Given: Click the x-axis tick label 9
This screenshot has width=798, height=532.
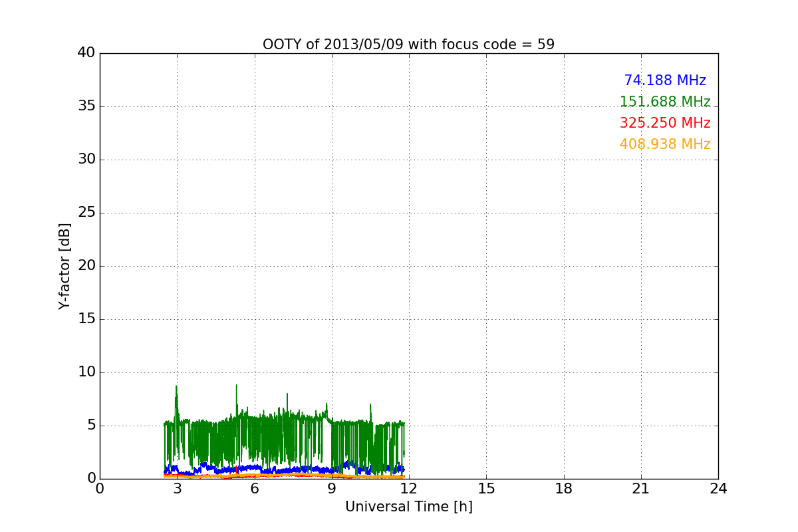Looking at the screenshot, I should coord(332,489).
